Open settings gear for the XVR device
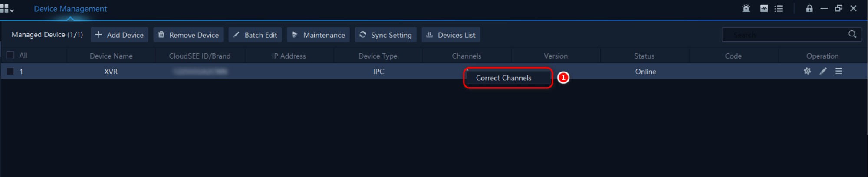 tap(807, 71)
